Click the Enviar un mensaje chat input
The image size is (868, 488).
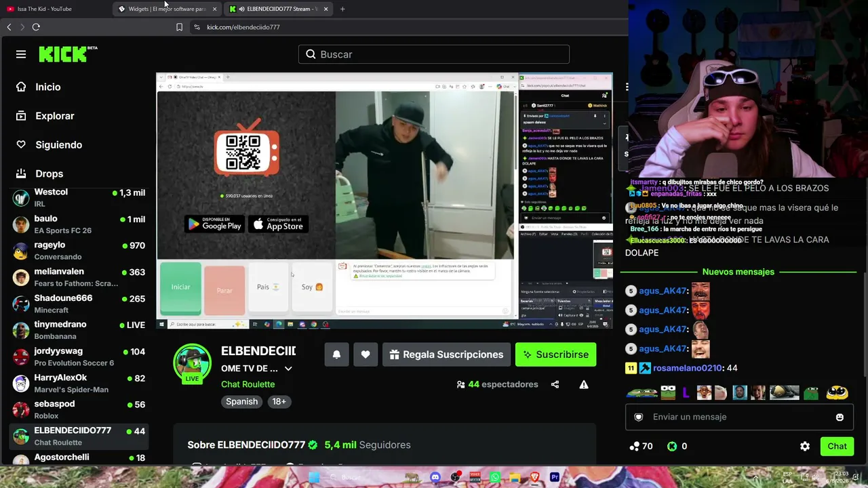point(738,417)
